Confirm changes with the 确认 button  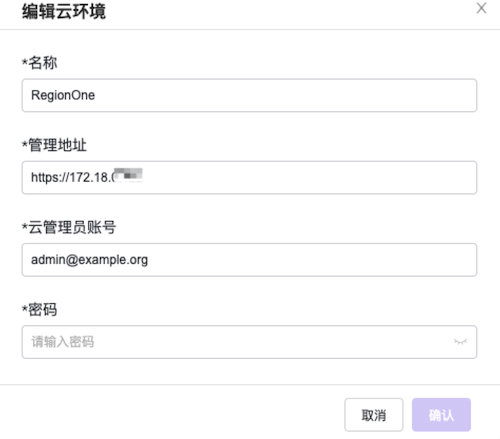(441, 415)
